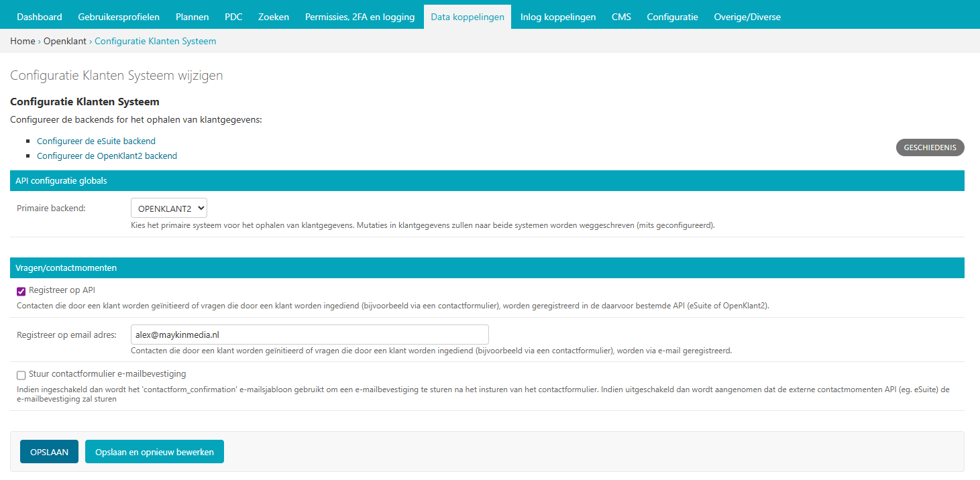Open the 'Primaire backend' dropdown
Viewport: 980px width, 480px height.
point(168,208)
